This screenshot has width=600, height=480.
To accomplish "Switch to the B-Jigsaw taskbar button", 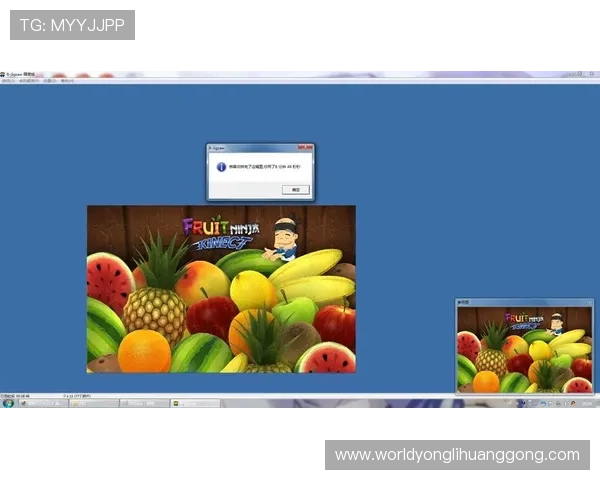I will tap(195, 403).
